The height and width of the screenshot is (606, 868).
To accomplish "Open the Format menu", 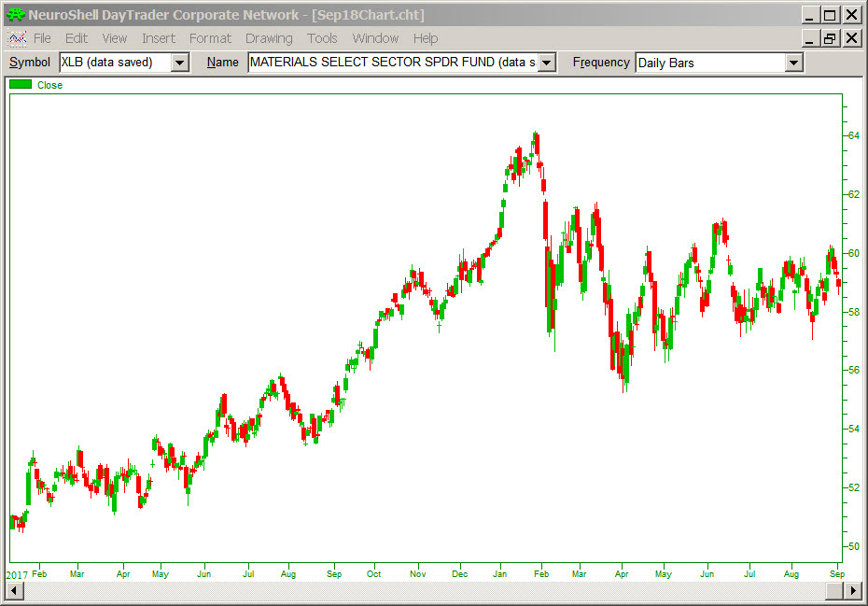I will click(210, 38).
